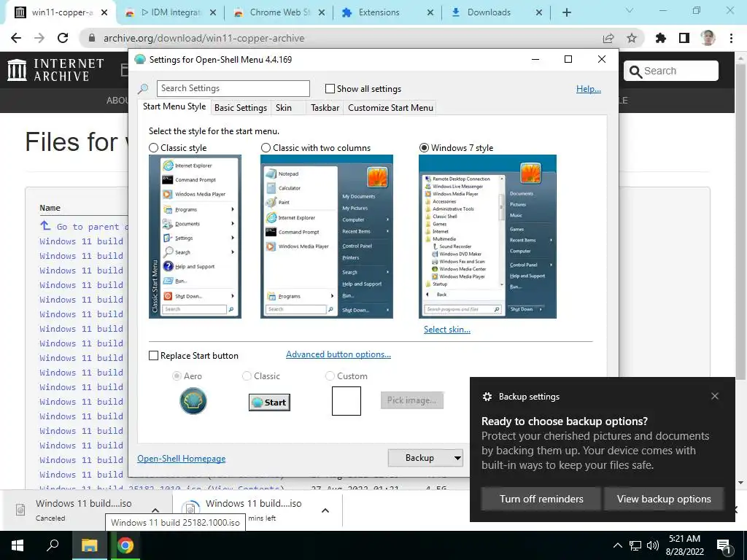
Task: Show hidden tray icons chevron
Action: tap(617, 545)
